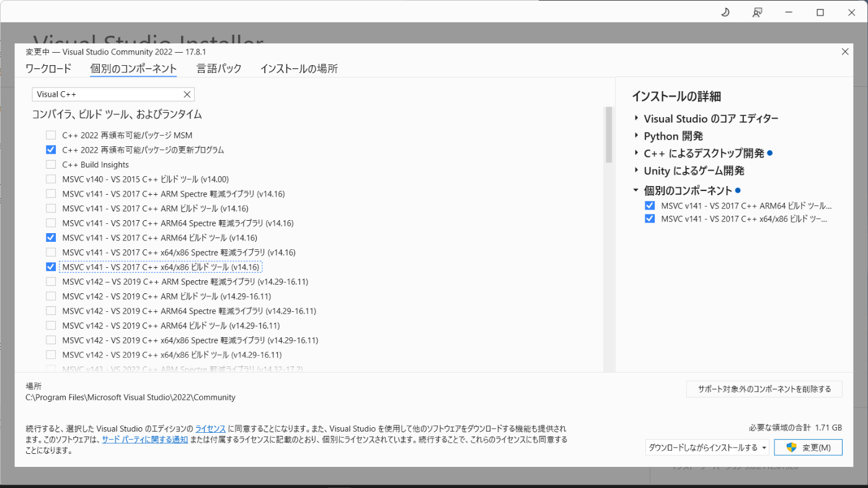868x488 pixels.
Task: Check MSVC v142 x64/x86 ビルドツール (v14.29-16.11)
Action: click(51, 355)
